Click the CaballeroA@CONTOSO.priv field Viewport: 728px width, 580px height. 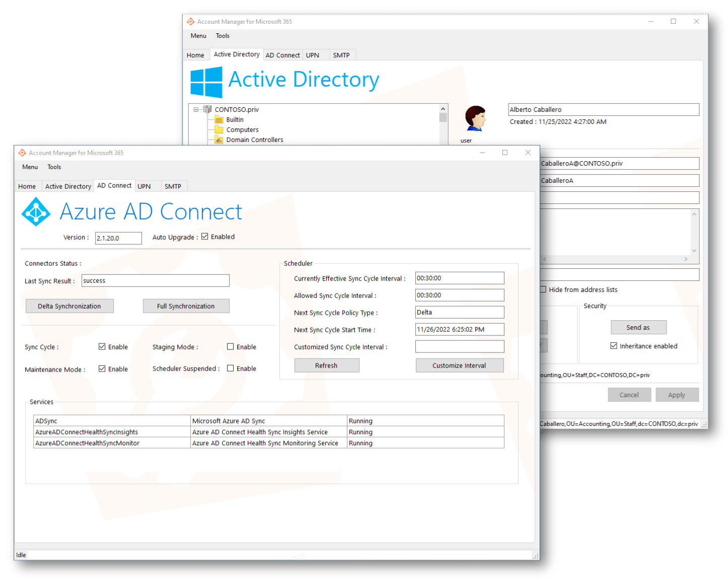click(x=620, y=163)
